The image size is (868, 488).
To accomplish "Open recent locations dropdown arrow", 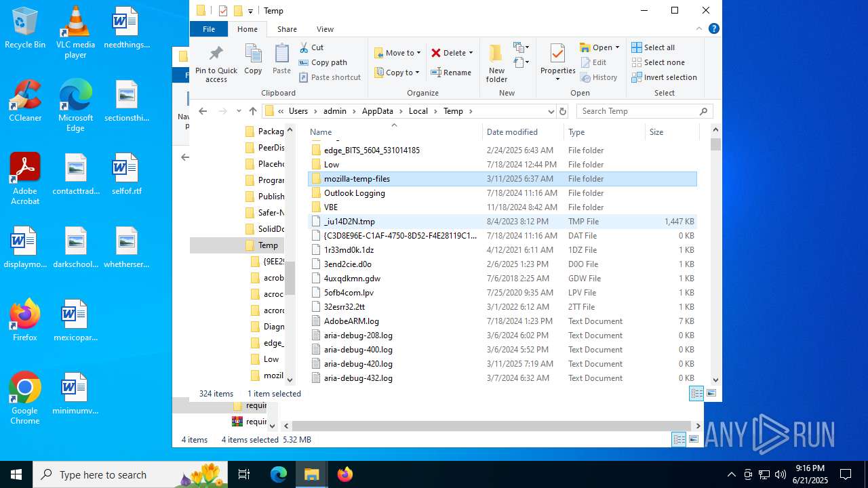I will pos(239,111).
